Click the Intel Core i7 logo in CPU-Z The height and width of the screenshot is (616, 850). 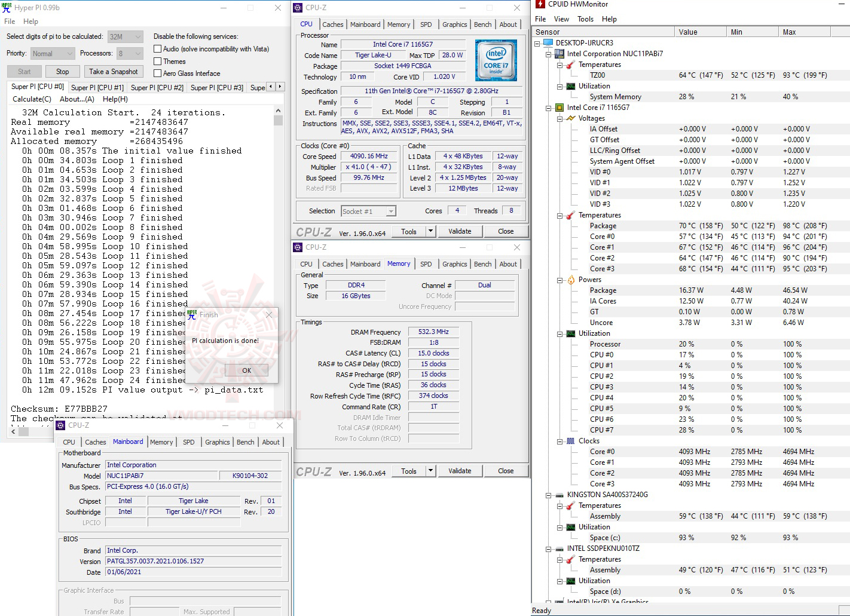(x=496, y=60)
